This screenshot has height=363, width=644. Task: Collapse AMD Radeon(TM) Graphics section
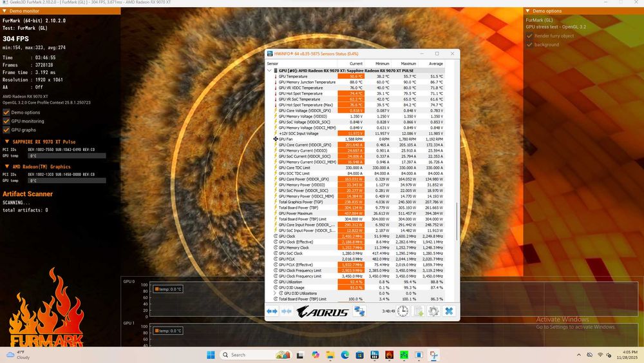pos(7,166)
